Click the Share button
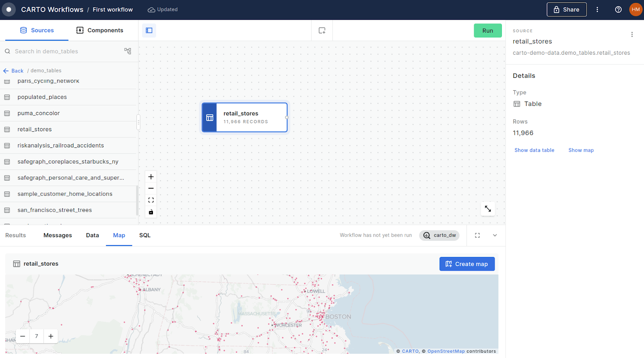The height and width of the screenshot is (358, 644). [x=566, y=10]
